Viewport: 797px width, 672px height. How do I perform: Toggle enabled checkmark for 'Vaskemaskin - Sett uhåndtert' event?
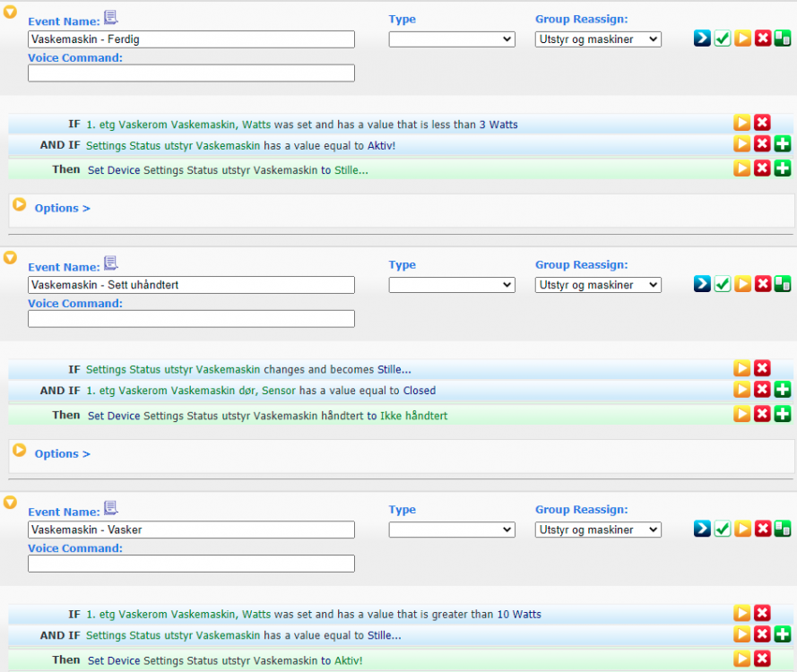coord(723,284)
